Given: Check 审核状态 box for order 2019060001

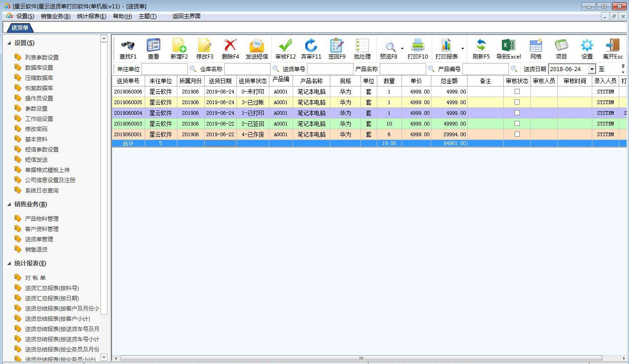Looking at the screenshot, I should pos(517,134).
